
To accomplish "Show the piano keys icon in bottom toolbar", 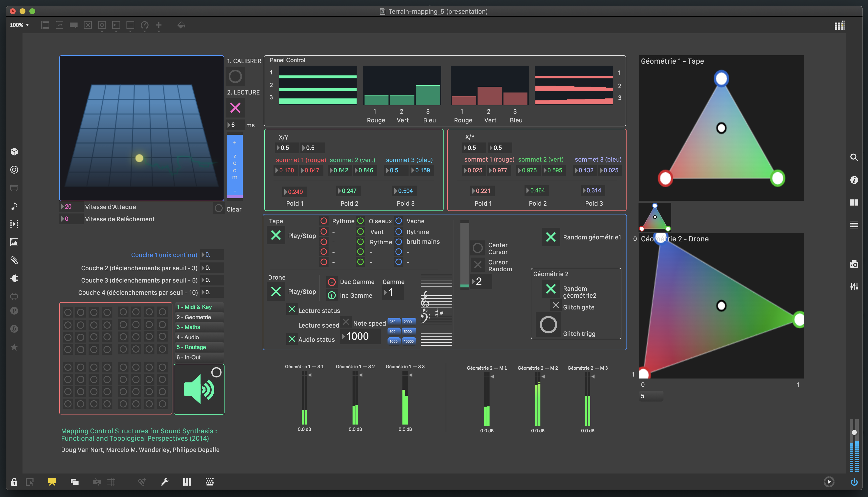I will 187,482.
